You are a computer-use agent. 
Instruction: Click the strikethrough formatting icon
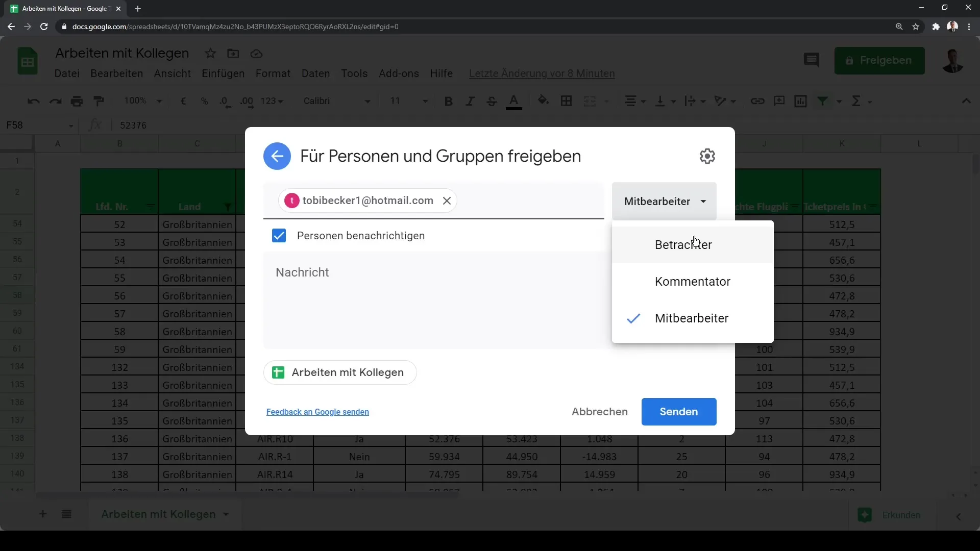[x=492, y=101]
